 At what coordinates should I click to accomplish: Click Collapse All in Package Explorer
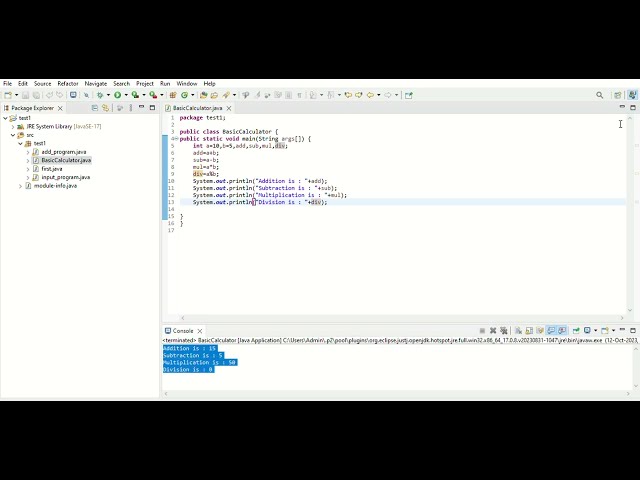95,108
